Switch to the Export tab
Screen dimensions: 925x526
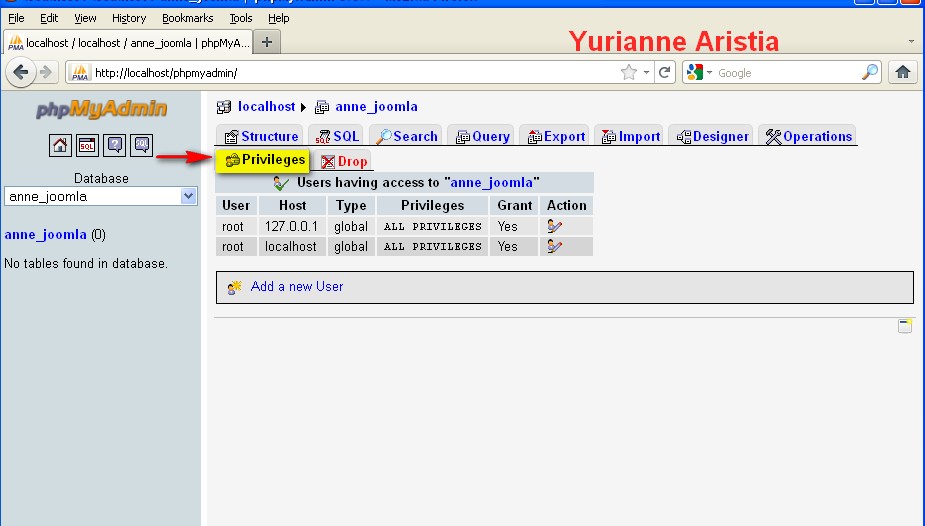tap(555, 136)
